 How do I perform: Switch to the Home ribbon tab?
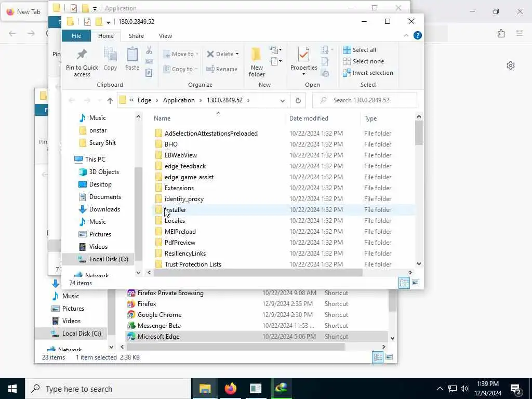106,36
